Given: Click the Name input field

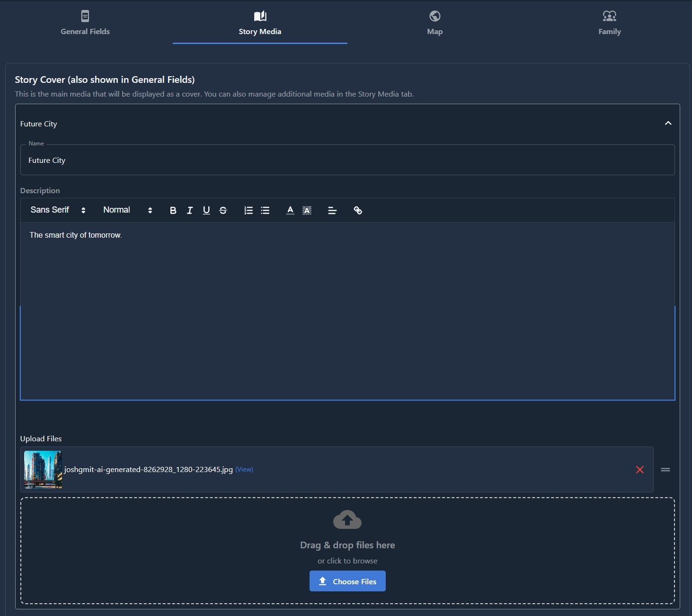Looking at the screenshot, I should pos(347,161).
